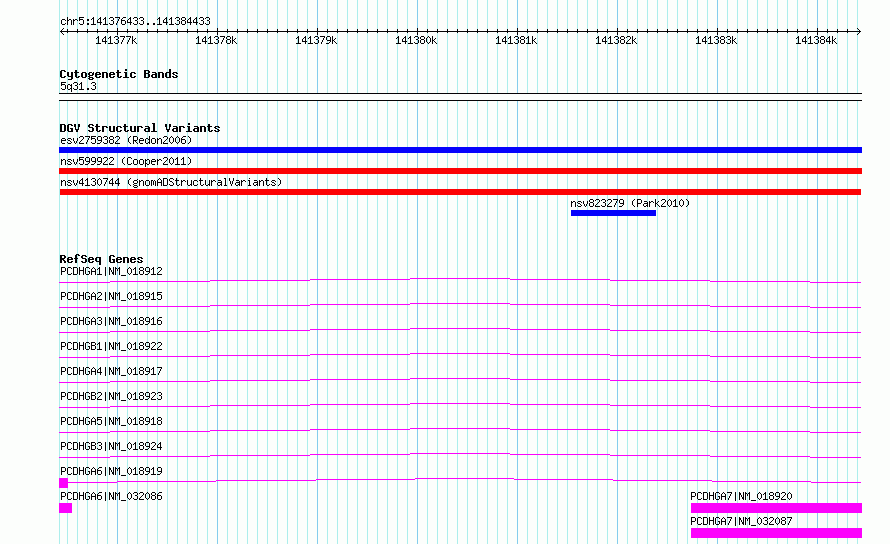Image resolution: width=890 pixels, height=544 pixels.
Task: Open nsv599922 (Cooper2011) variant label
Action: pyautogui.click(x=126, y=161)
